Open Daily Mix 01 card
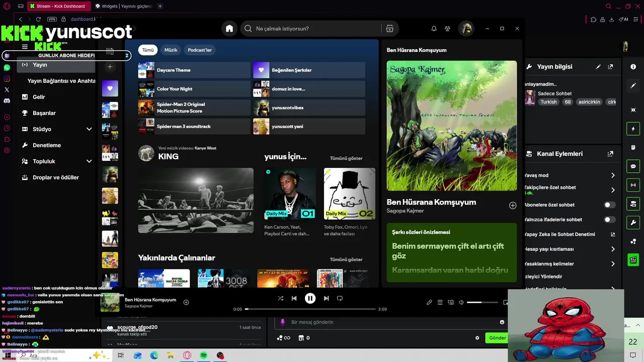 coord(290,194)
